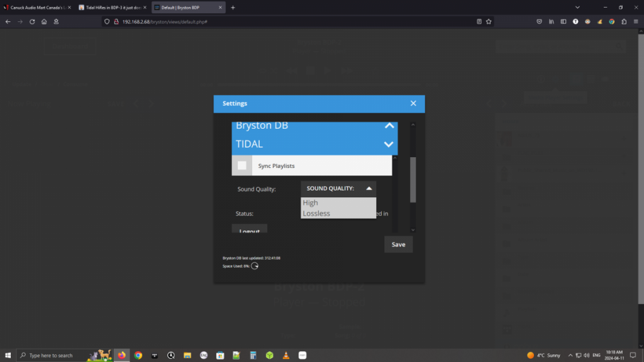Open Windows notification center

point(633,356)
